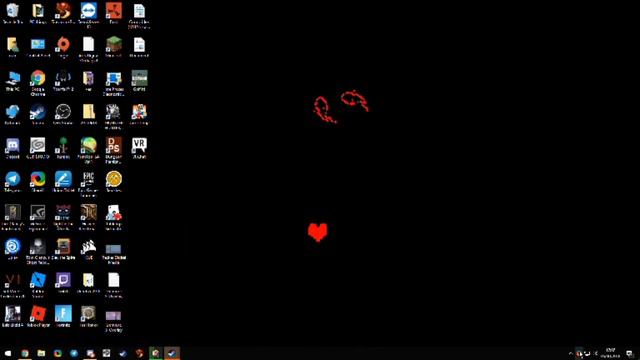
Task: Open the blue pen-and-tablet desktop shortcut
Action: coord(63,180)
